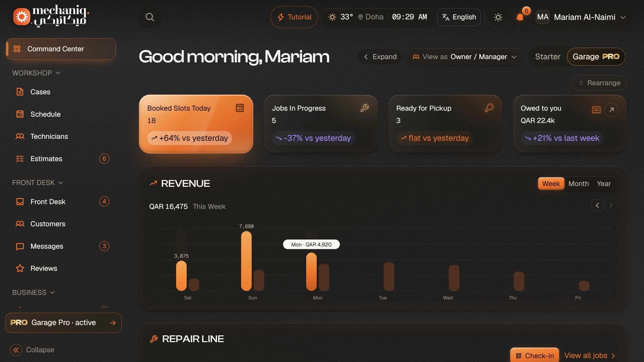Click the mechaniq logo

51,16
